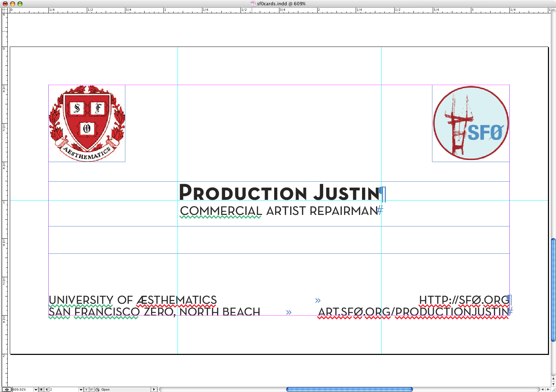Click the 'Commercial Artist Repairman' text

279,211
